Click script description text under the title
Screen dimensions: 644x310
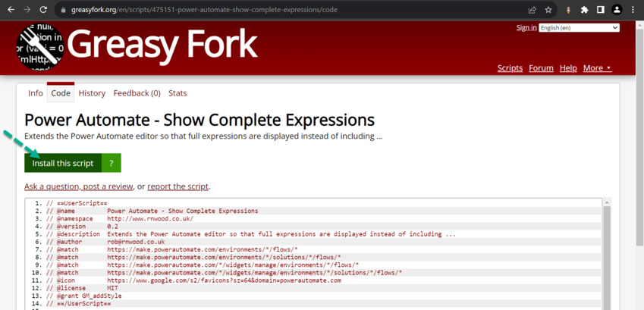point(203,136)
